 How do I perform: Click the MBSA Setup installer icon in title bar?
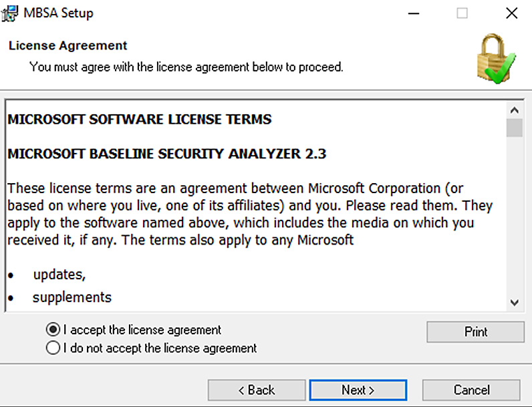(9, 13)
